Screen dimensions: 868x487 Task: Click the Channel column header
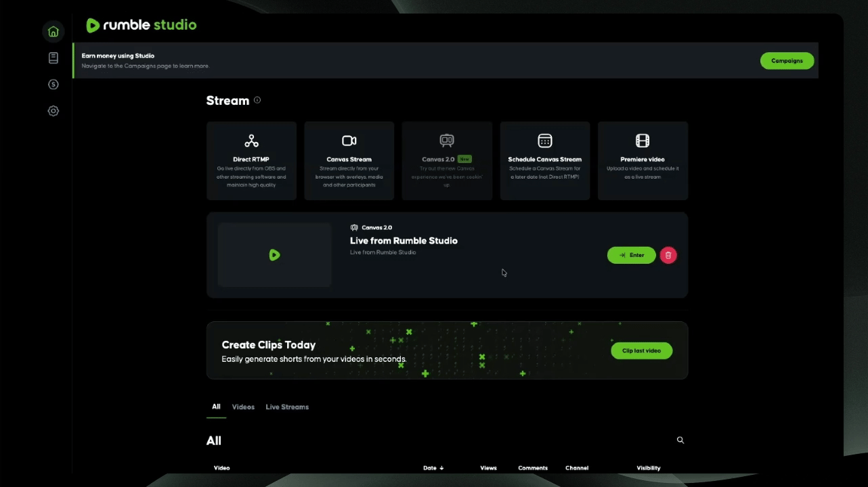(577, 468)
